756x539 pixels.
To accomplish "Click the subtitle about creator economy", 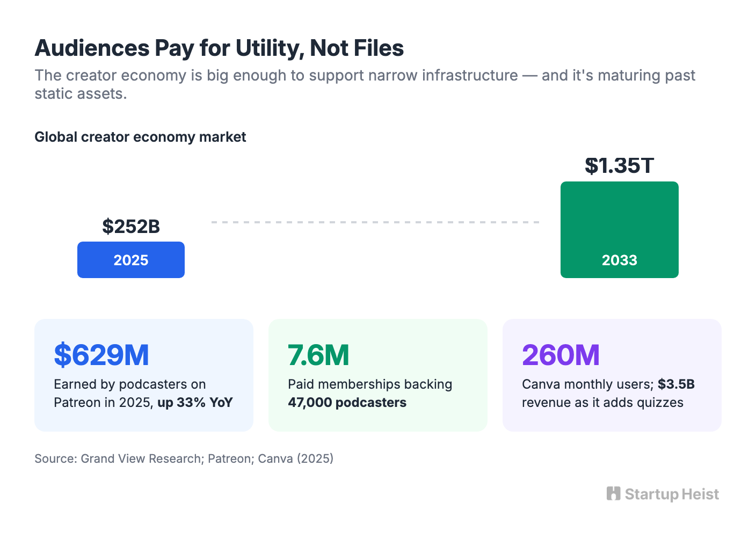I will [x=365, y=84].
